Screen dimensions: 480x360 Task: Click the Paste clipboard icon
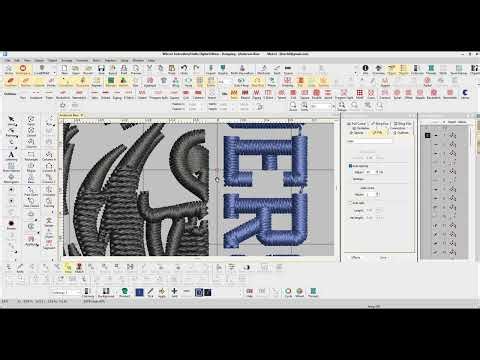tap(172, 70)
